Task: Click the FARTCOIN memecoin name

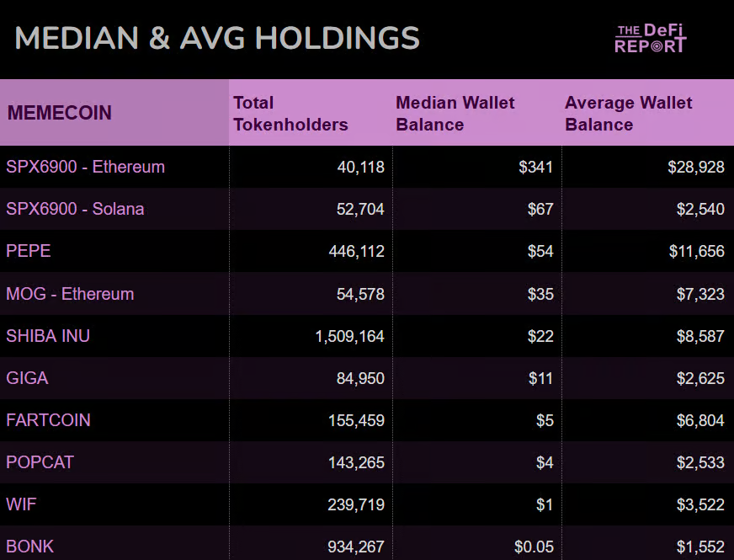Action: point(48,420)
